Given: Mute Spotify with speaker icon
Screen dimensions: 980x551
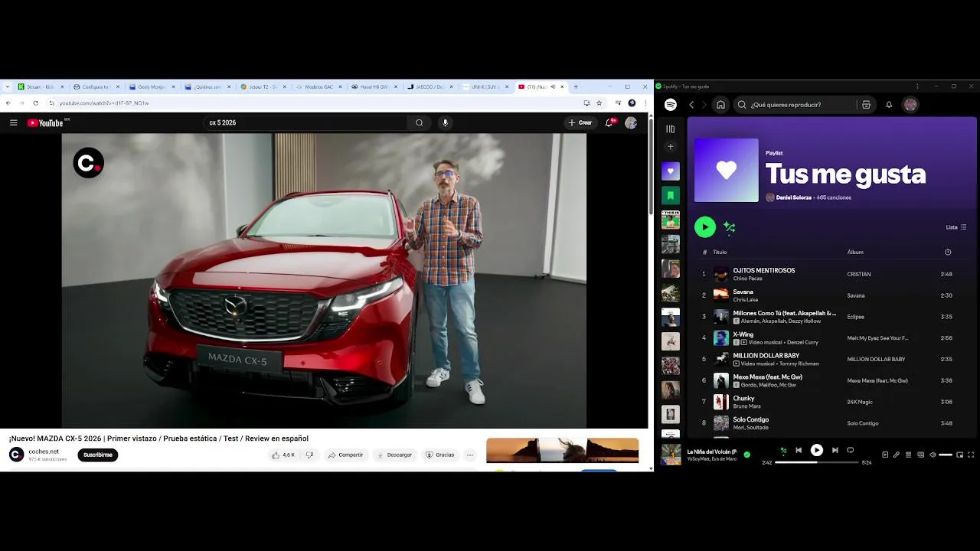Looking at the screenshot, I should tap(933, 455).
